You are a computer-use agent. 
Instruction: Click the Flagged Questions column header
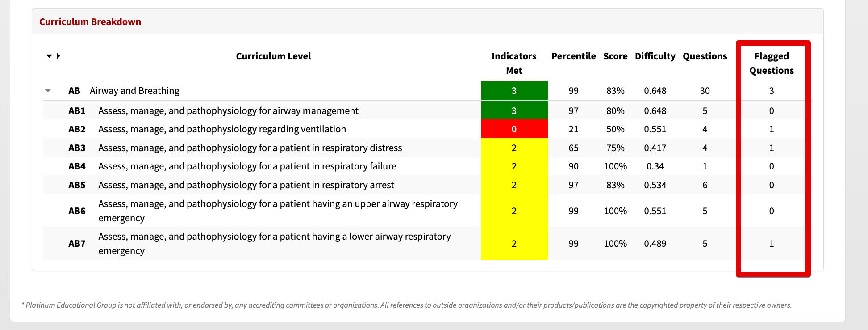[772, 63]
